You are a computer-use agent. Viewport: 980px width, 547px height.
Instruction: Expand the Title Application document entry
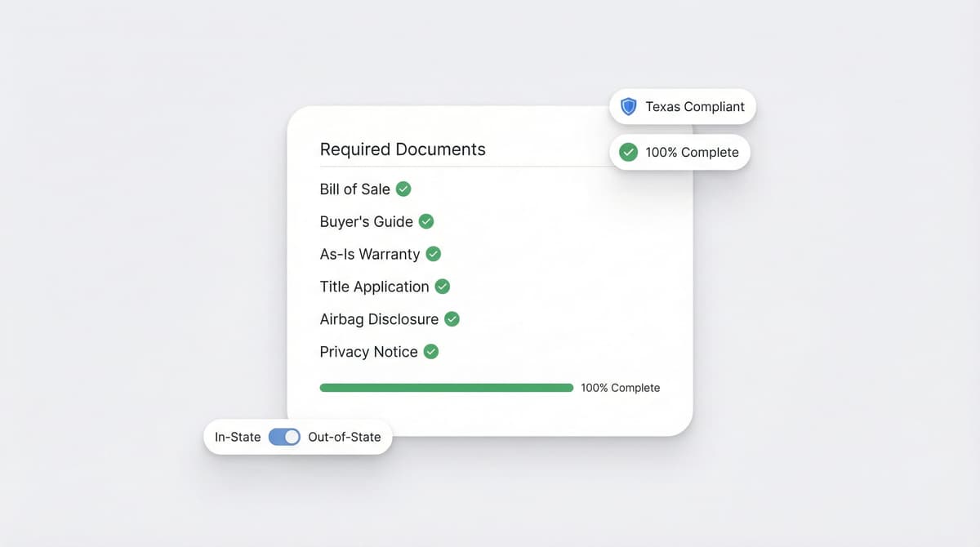coord(374,287)
